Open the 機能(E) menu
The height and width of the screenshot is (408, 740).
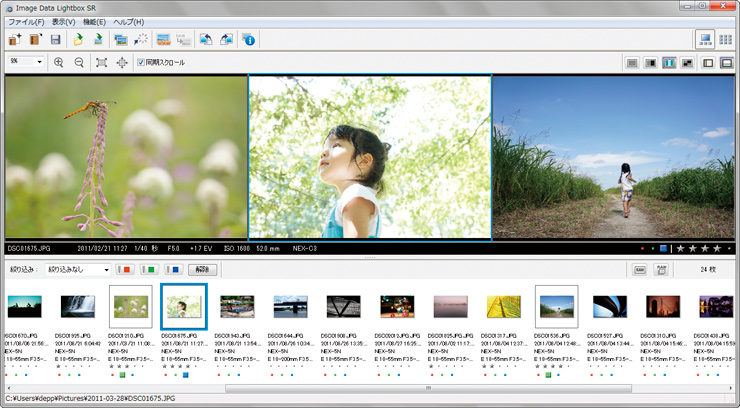pos(94,21)
